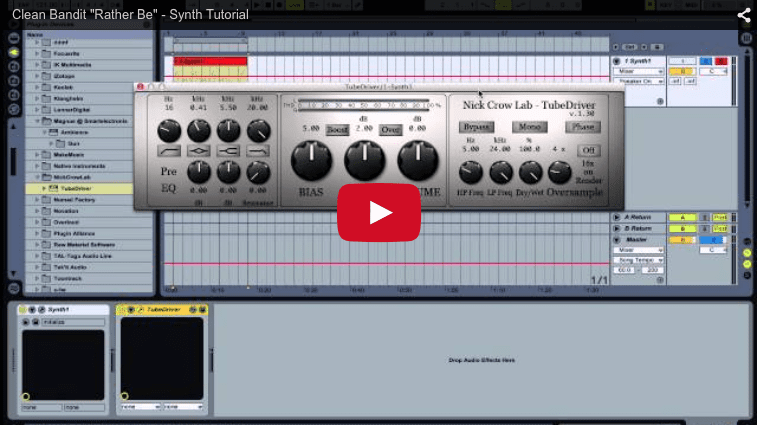Open the top live devices browser icon
Image resolution: width=757 pixels, height=425 pixels.
[14, 38]
